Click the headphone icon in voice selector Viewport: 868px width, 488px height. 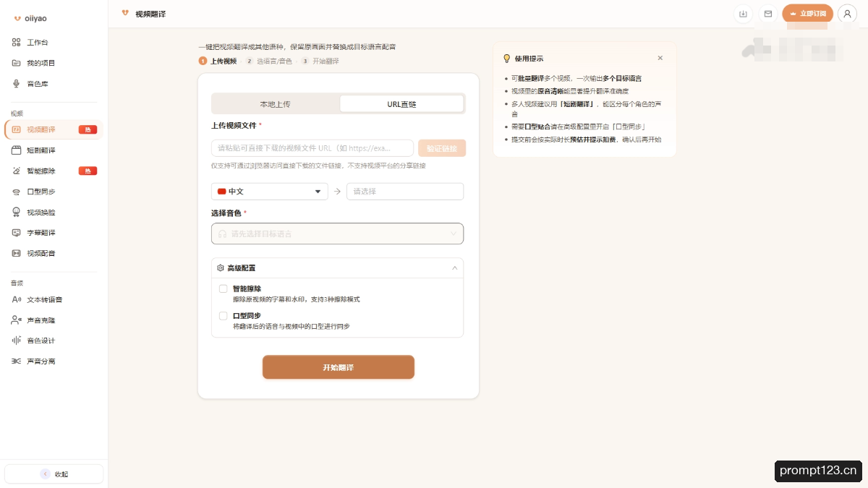pos(223,234)
